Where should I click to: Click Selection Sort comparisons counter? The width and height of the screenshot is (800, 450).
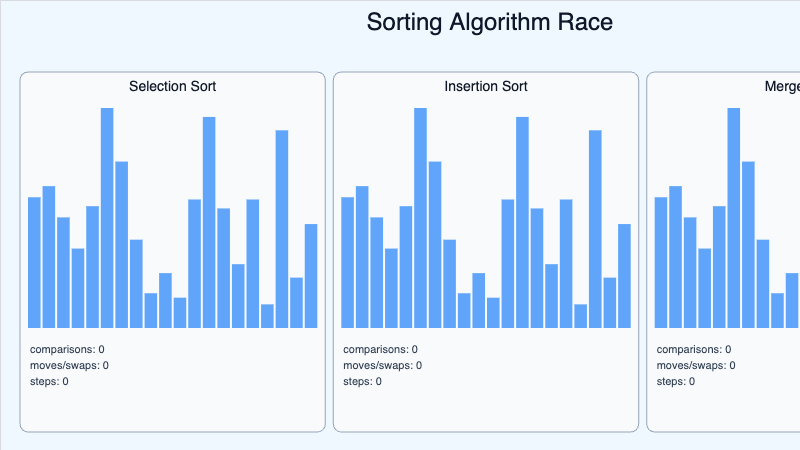tap(68, 350)
